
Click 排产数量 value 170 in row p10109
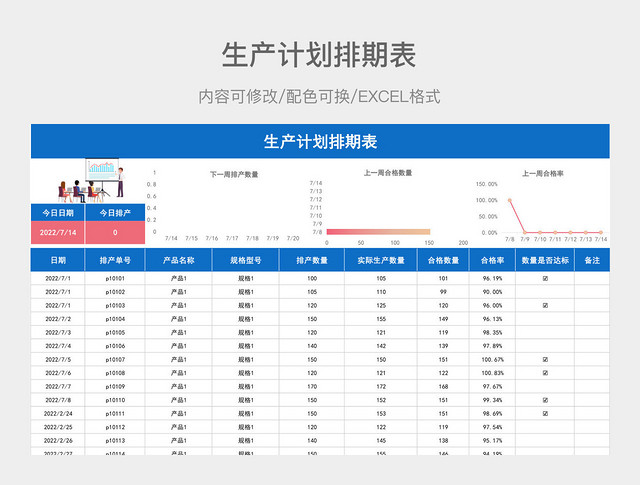[x=312, y=387]
